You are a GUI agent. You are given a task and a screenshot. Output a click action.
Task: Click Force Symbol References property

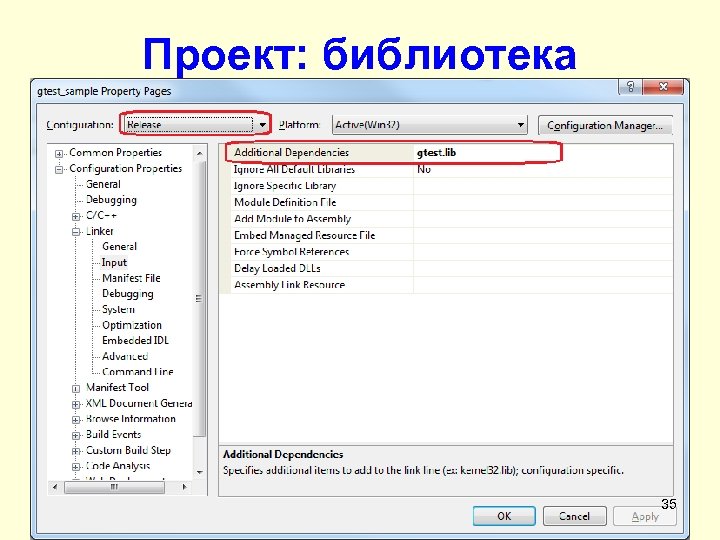click(x=292, y=252)
